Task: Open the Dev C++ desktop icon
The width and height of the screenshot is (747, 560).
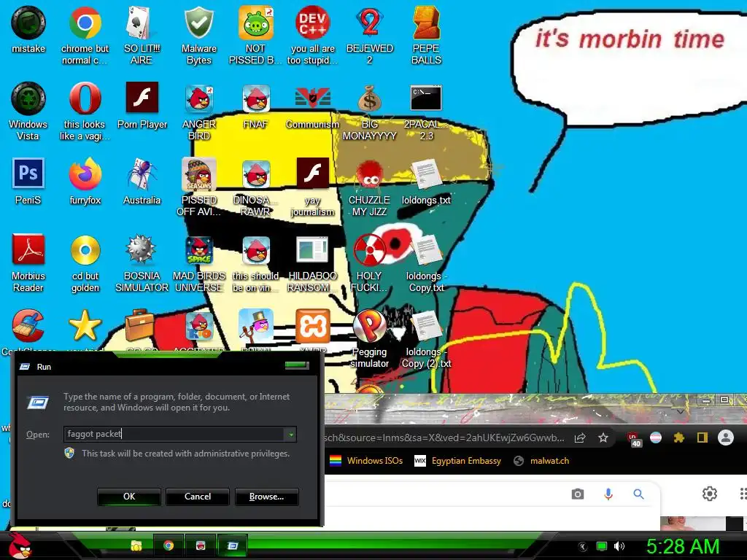Action: pyautogui.click(x=312, y=35)
